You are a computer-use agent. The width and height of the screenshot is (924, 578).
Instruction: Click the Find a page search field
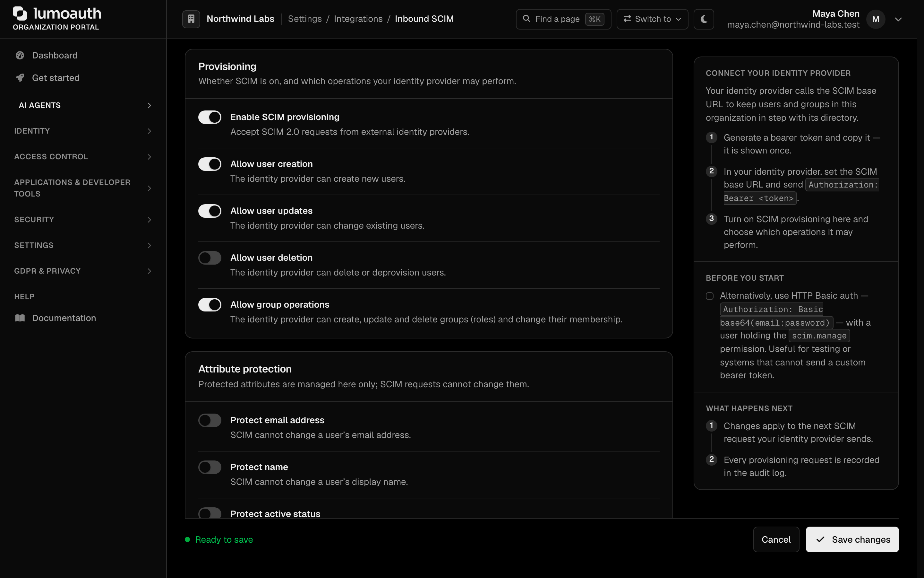click(x=563, y=19)
